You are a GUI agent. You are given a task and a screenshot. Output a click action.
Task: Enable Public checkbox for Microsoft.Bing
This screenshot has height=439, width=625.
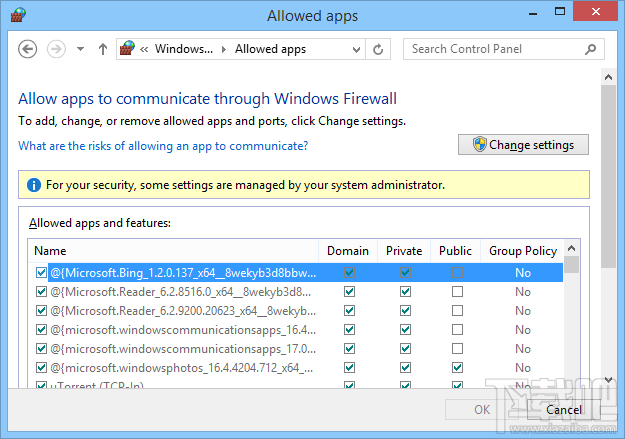458,273
